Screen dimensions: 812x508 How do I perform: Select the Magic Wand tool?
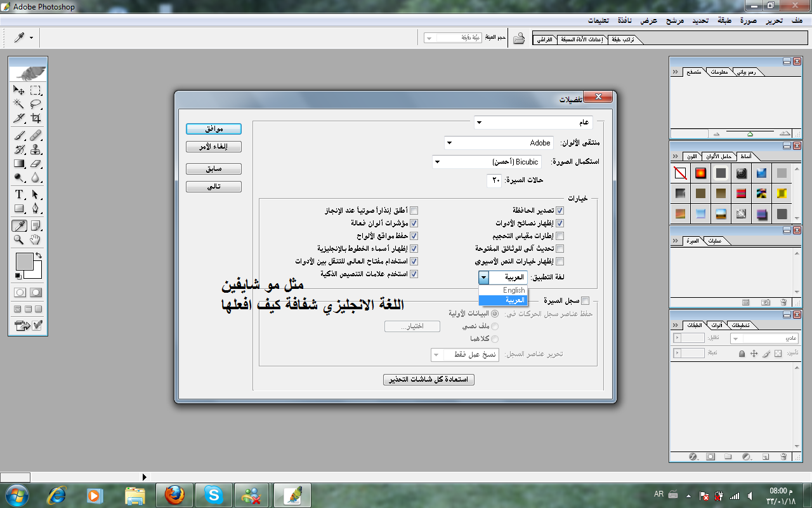20,104
